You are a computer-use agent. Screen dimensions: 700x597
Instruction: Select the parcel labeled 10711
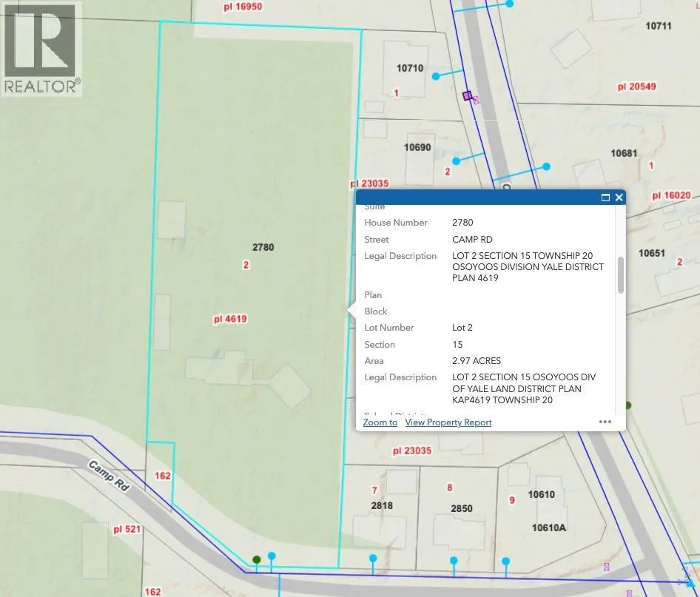coord(658,26)
